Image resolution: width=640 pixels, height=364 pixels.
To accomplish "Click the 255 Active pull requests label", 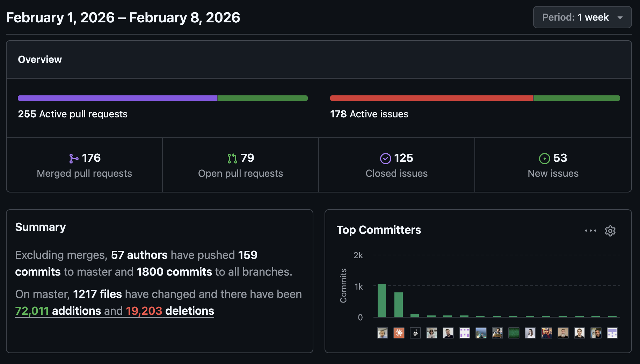I will point(73,114).
